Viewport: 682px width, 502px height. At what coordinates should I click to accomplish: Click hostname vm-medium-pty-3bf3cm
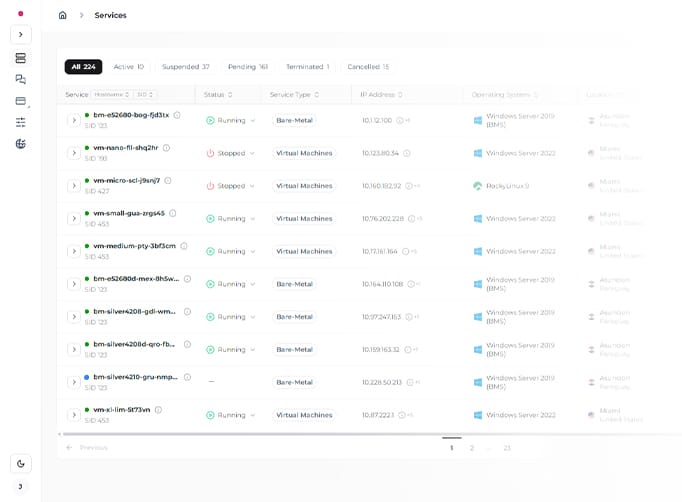coord(134,246)
